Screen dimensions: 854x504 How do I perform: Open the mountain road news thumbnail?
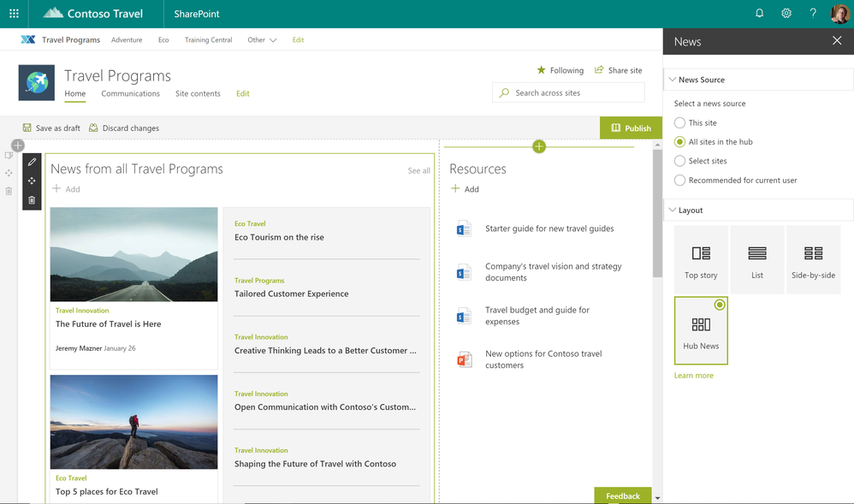click(134, 254)
